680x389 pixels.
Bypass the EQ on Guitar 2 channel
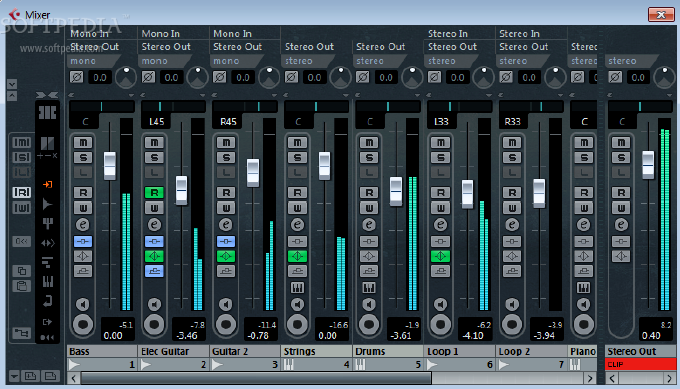click(226, 256)
